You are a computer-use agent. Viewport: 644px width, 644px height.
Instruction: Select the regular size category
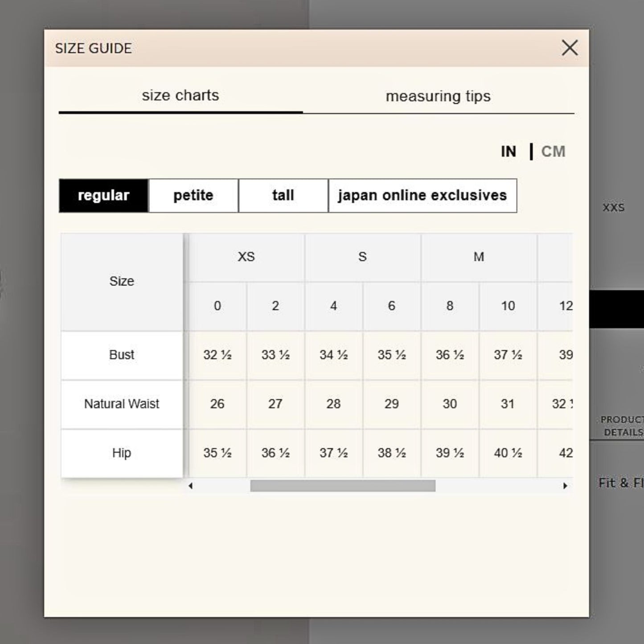[x=103, y=196]
